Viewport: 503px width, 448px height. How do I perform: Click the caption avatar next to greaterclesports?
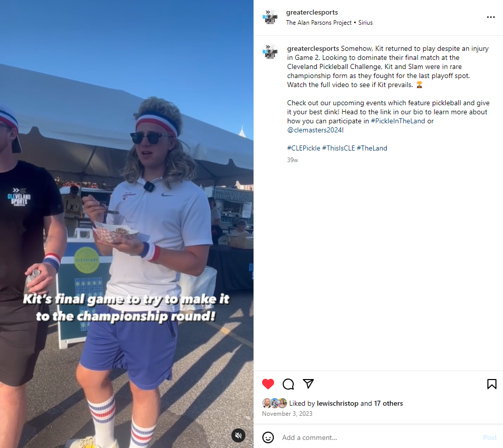270,52
